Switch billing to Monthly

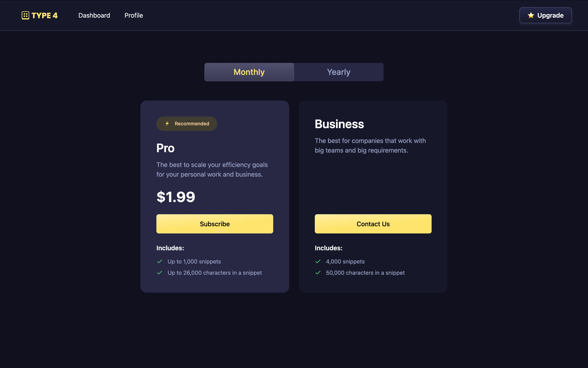click(x=249, y=72)
